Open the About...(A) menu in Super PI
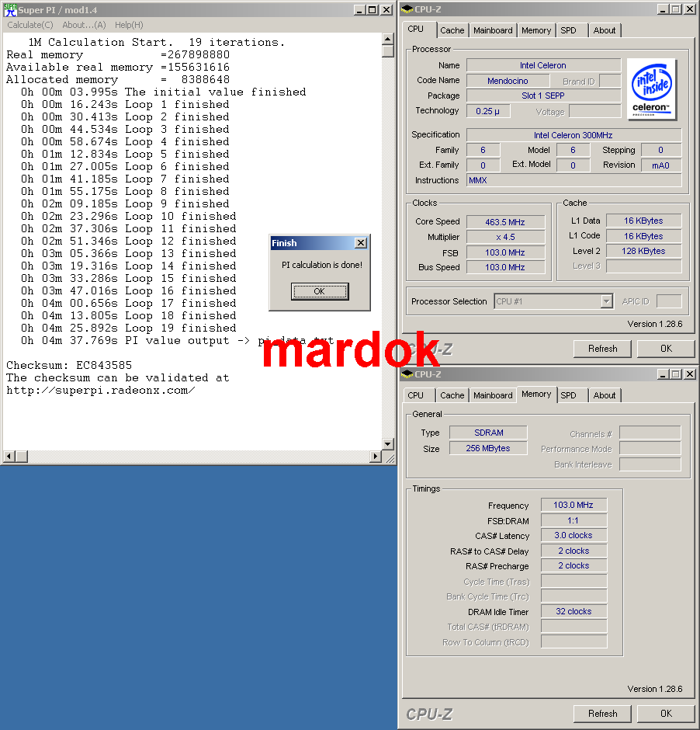 coord(84,25)
